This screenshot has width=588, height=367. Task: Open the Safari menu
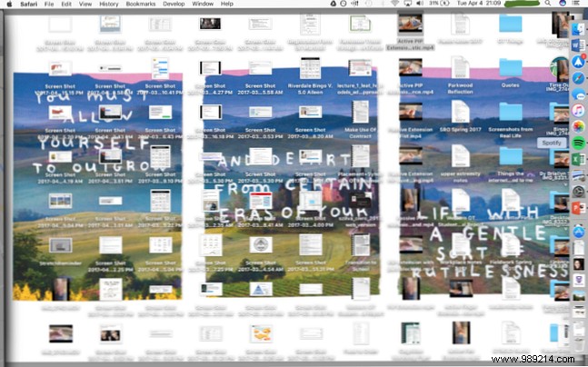27,4
